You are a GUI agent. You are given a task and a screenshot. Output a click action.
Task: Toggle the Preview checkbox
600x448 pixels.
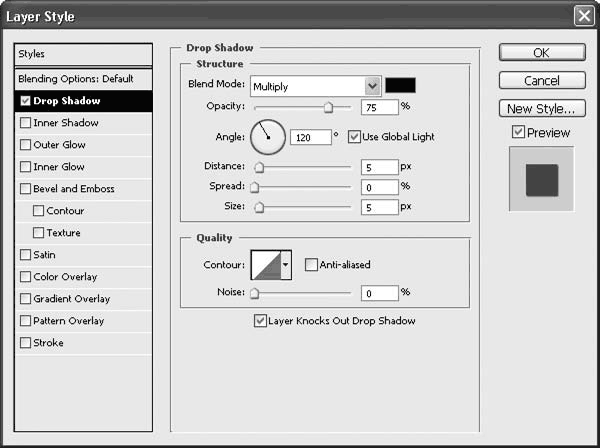point(517,132)
